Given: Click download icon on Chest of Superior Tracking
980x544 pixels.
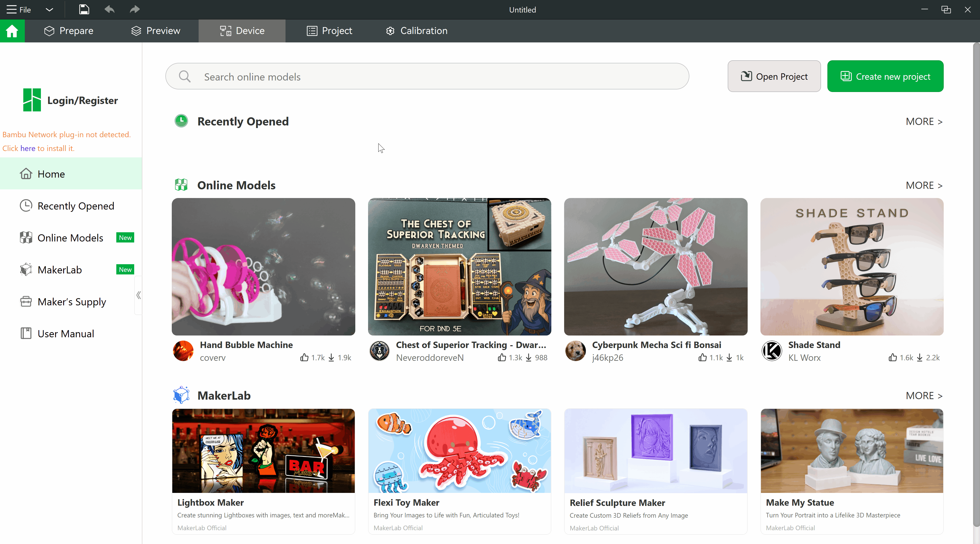Looking at the screenshot, I should pyautogui.click(x=529, y=357).
